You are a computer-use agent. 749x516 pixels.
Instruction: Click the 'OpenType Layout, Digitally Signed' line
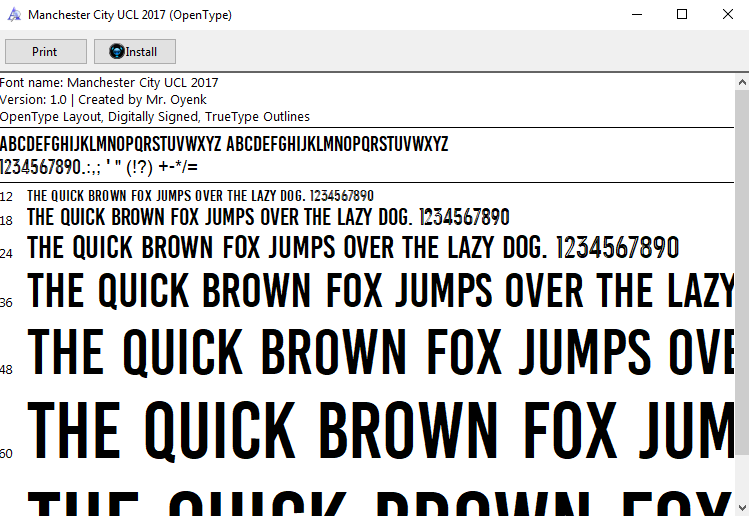[155, 117]
